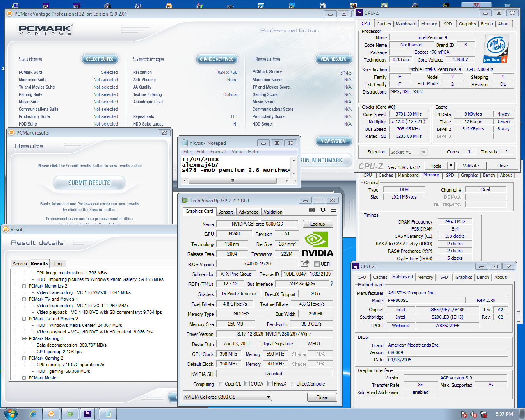Click the Close button in GPU-Z
This screenshot has height=420, width=525.
[322, 397]
